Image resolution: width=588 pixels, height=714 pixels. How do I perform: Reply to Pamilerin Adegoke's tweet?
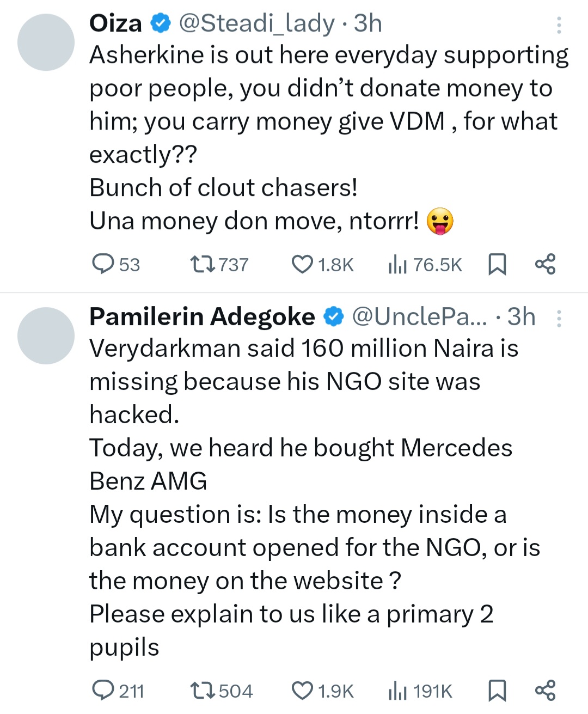click(x=102, y=691)
